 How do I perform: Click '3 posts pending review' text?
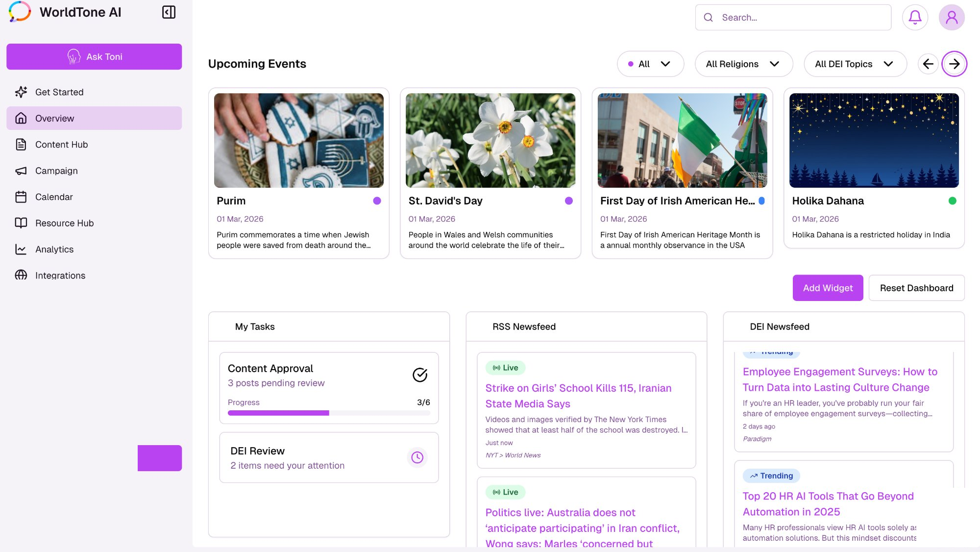[276, 383]
